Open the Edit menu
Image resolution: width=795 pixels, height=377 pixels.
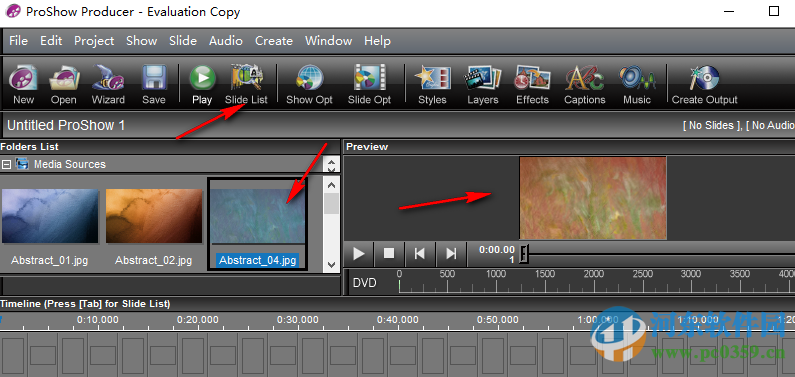51,41
